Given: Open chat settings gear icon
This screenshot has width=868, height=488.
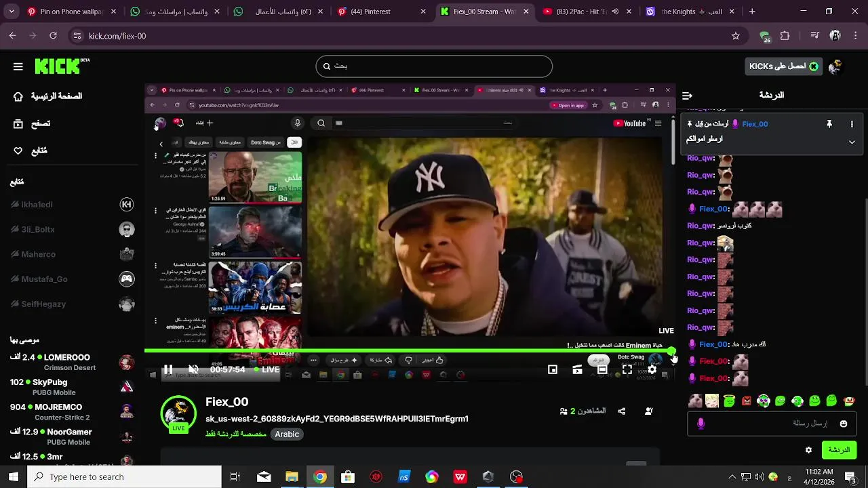Looking at the screenshot, I should (x=808, y=450).
